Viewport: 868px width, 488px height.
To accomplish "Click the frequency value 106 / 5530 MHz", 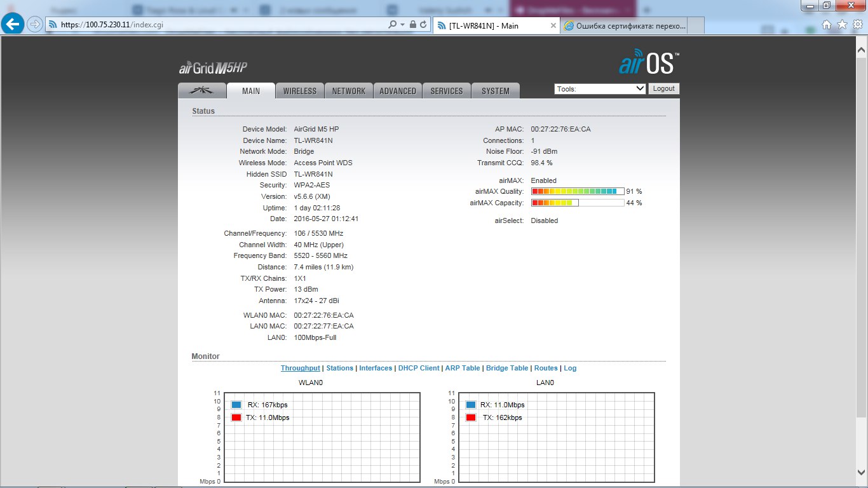I will point(318,233).
